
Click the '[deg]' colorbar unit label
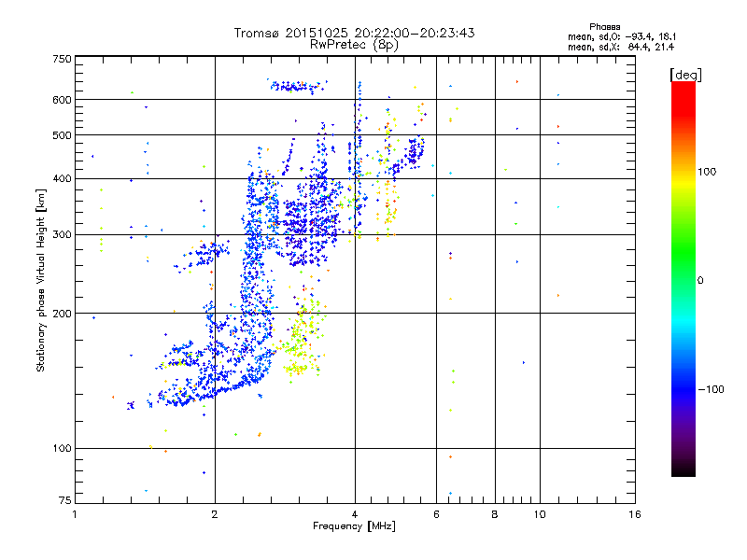pos(685,75)
